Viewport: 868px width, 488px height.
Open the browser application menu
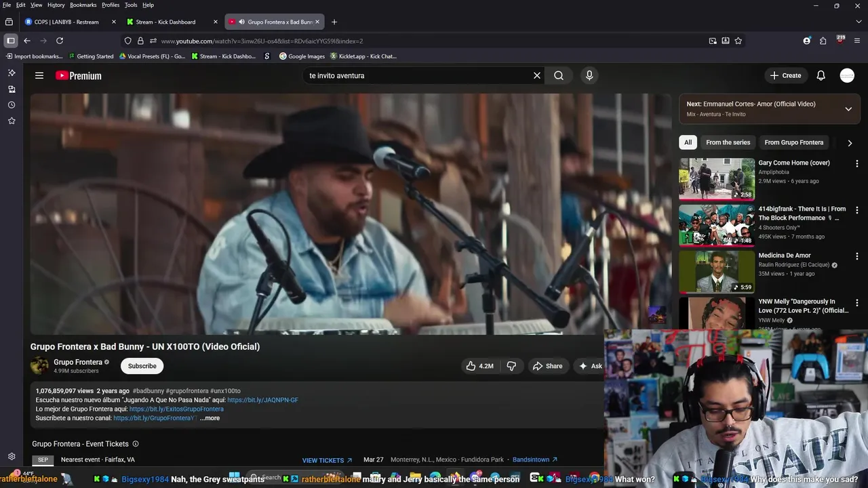point(858,41)
